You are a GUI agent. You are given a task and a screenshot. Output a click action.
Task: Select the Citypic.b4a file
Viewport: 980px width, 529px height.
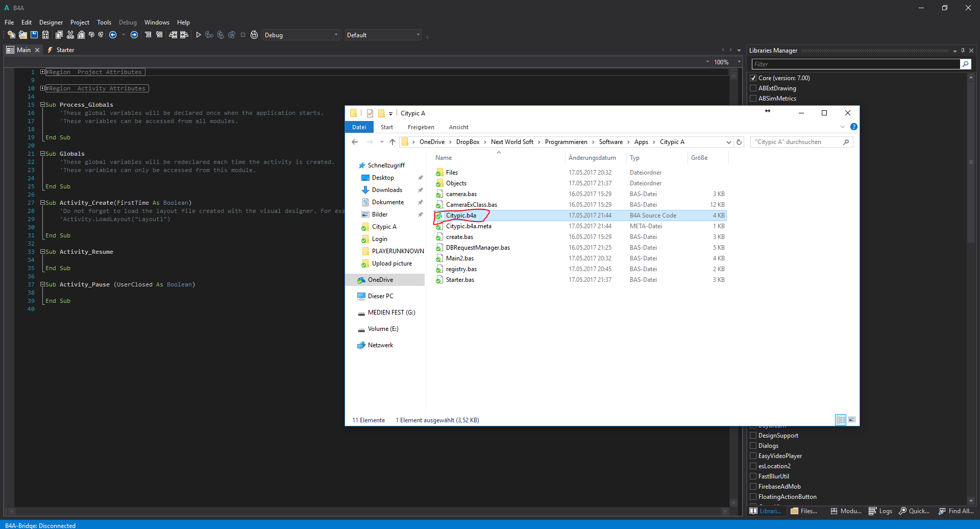461,215
